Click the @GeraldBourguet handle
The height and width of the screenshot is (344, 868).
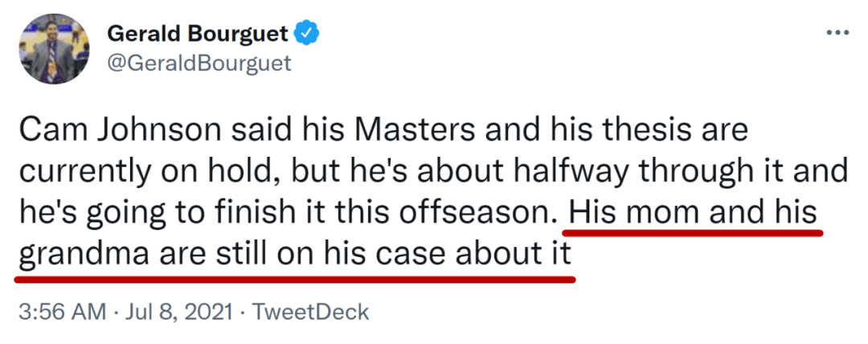199,63
